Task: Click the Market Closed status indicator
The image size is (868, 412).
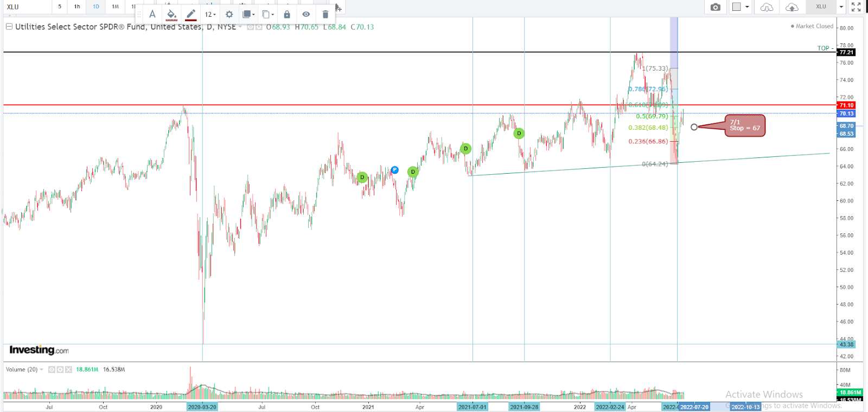Action: coord(812,26)
